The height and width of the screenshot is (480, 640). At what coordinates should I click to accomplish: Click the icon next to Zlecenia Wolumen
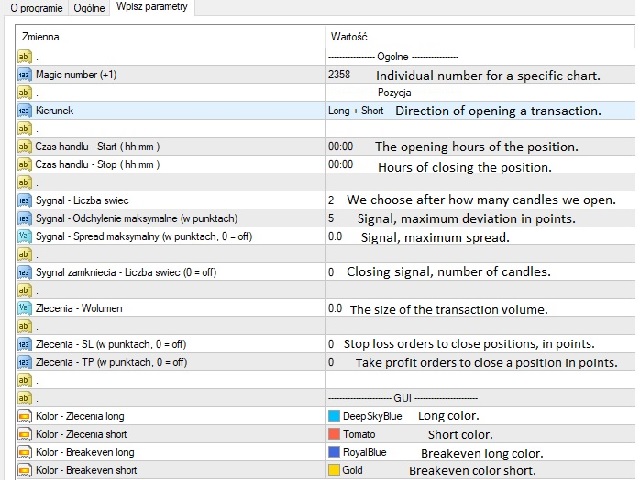24,308
